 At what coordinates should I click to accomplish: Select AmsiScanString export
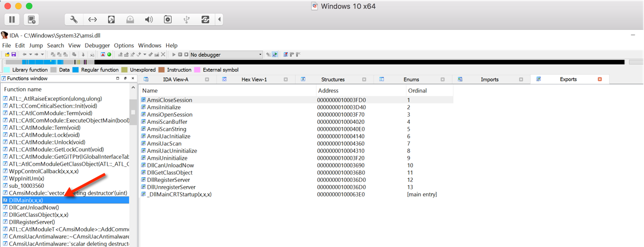[297, 129]
